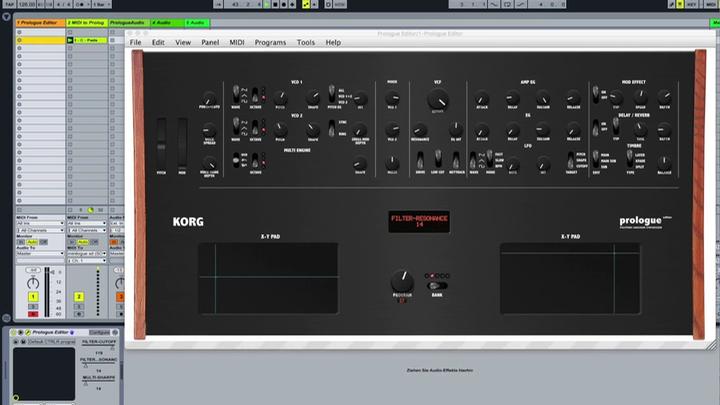Click the Mod Effect Speed knob
Screen dimensions: 720x405
[x=640, y=97]
